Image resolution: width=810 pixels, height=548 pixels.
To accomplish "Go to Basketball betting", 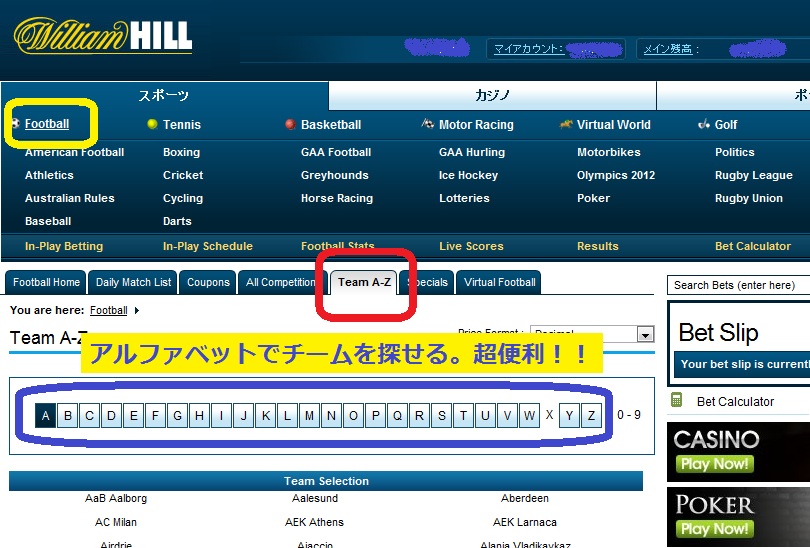I will (x=331, y=124).
